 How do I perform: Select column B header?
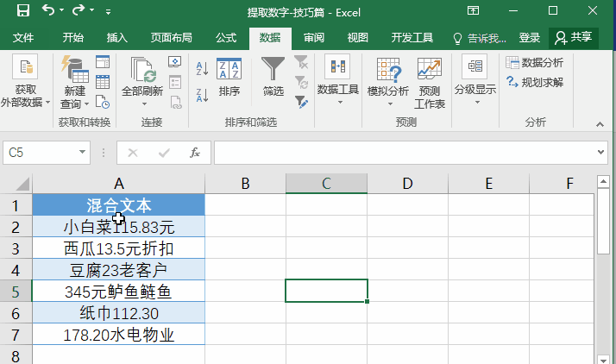pos(246,184)
